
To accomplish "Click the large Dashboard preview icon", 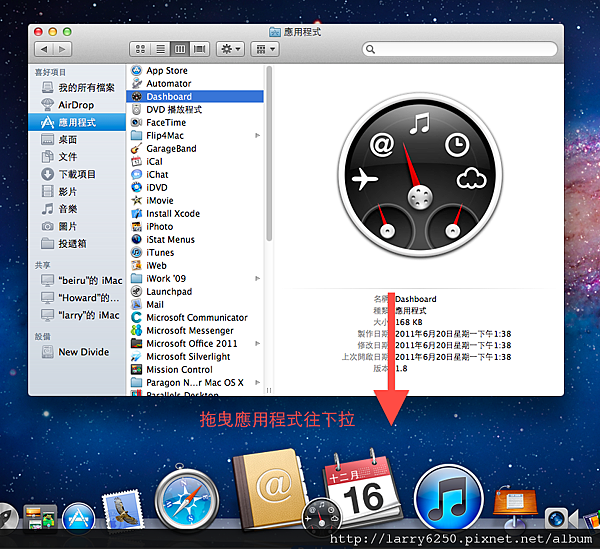I will point(420,176).
